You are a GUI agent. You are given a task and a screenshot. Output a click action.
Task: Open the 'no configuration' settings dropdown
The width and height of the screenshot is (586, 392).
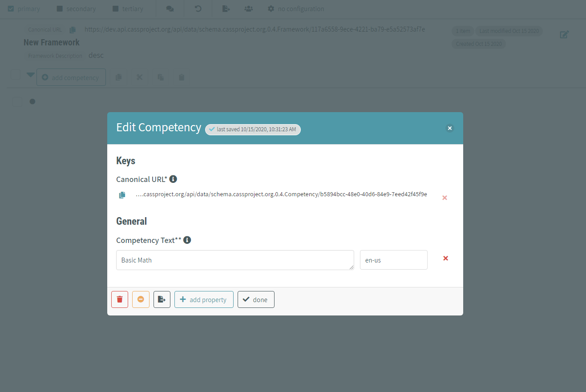click(x=295, y=8)
